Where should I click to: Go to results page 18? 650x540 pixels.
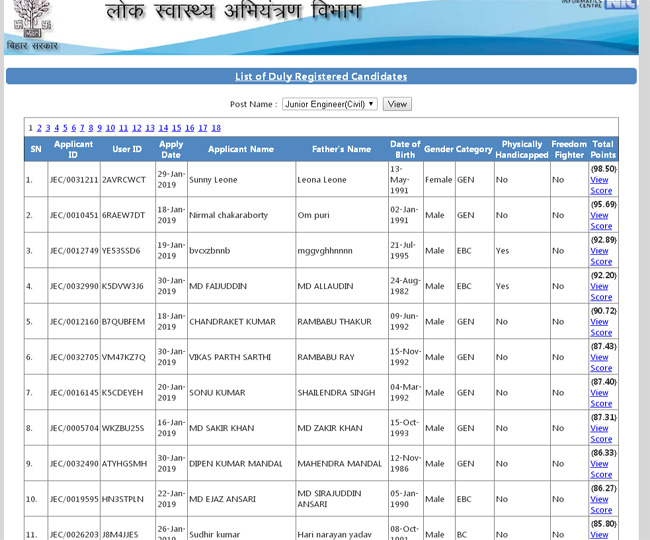pyautogui.click(x=216, y=128)
